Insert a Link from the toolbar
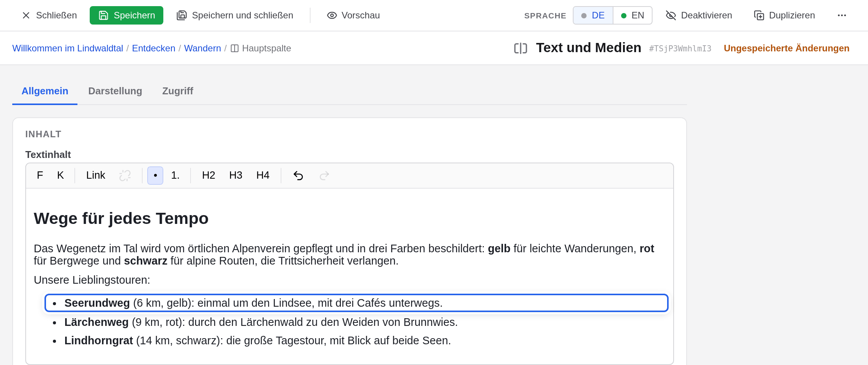 point(95,175)
